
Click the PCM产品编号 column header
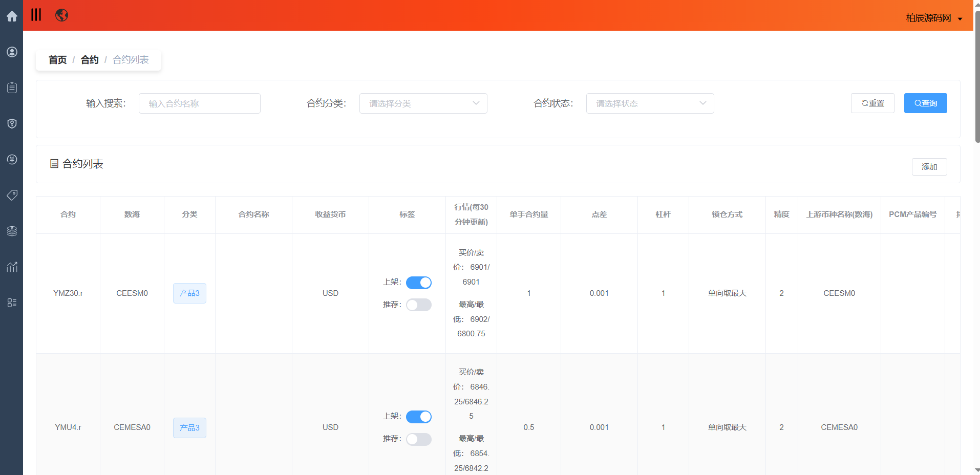click(x=913, y=214)
